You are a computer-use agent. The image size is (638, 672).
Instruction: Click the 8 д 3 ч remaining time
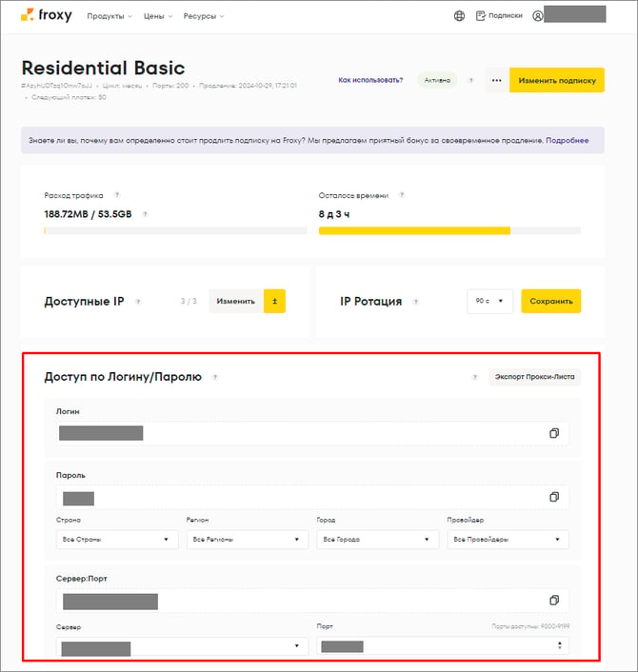point(334,214)
